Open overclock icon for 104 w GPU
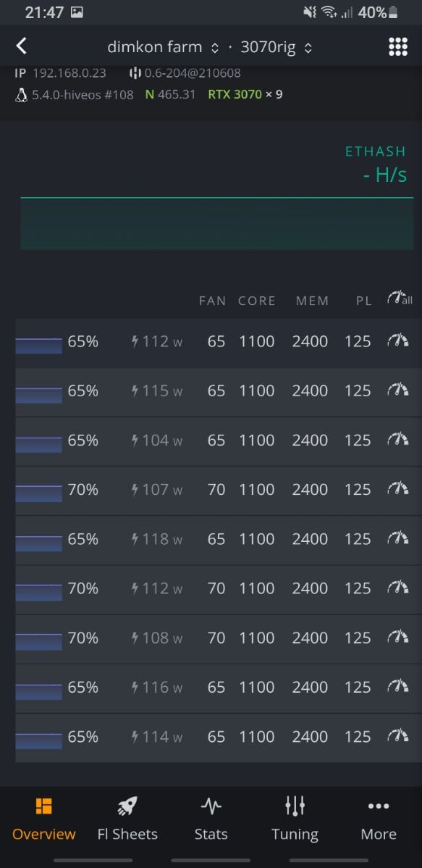The height and width of the screenshot is (868, 422). point(397,440)
